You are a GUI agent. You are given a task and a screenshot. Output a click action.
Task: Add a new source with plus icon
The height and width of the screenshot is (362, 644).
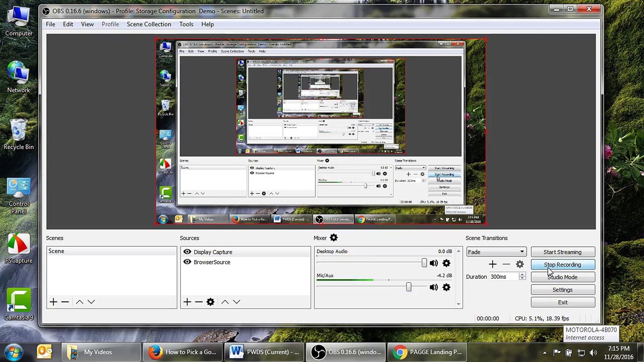pos(187,302)
